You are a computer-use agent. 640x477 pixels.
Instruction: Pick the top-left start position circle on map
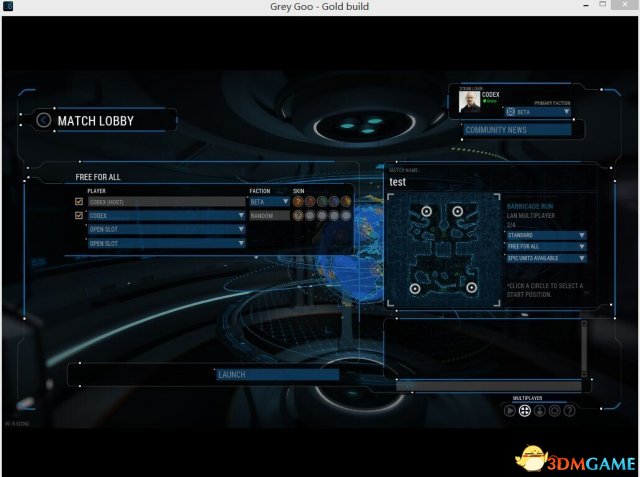pos(427,211)
